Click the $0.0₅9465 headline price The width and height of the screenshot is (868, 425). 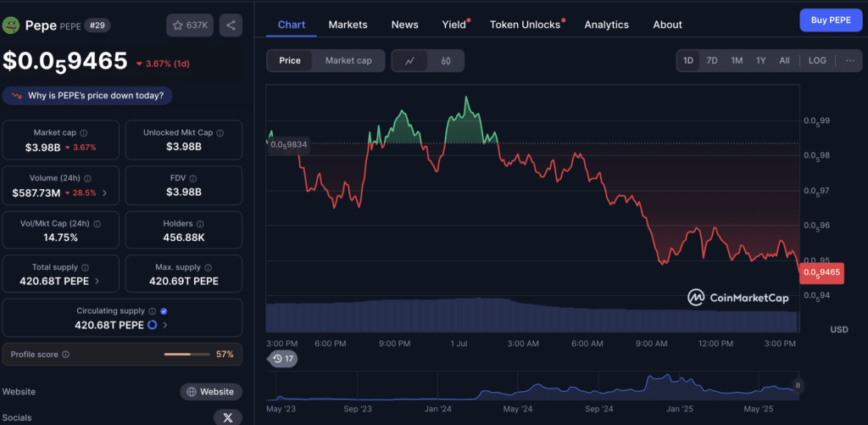point(64,62)
